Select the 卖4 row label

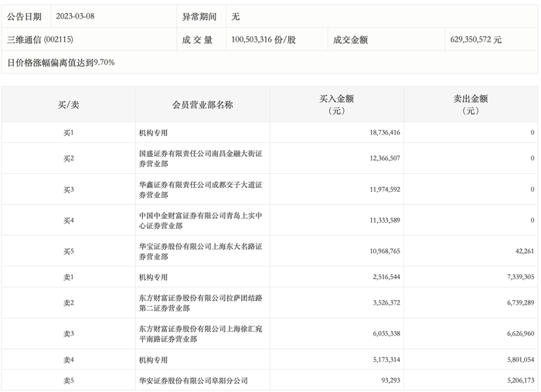coord(68,360)
